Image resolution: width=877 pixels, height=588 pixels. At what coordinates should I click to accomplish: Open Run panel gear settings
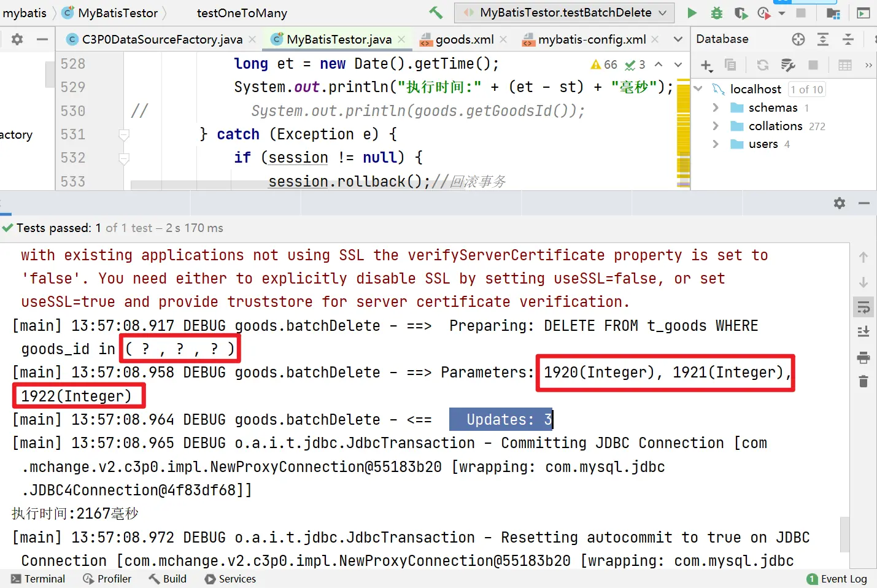coord(840,203)
